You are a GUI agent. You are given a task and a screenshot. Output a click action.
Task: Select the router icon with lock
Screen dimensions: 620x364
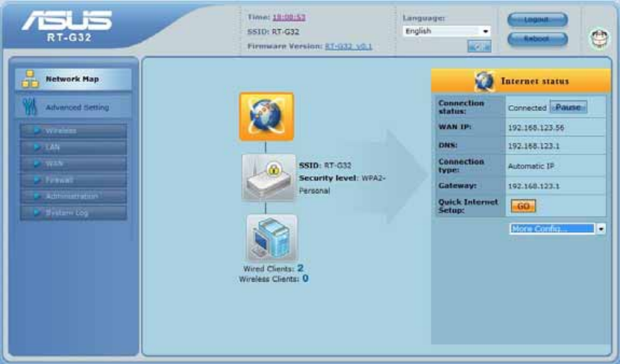[x=269, y=178]
